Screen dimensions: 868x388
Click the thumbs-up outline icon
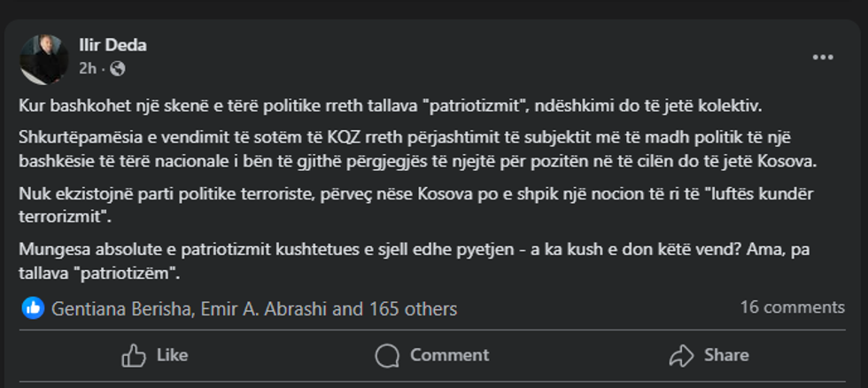135,355
